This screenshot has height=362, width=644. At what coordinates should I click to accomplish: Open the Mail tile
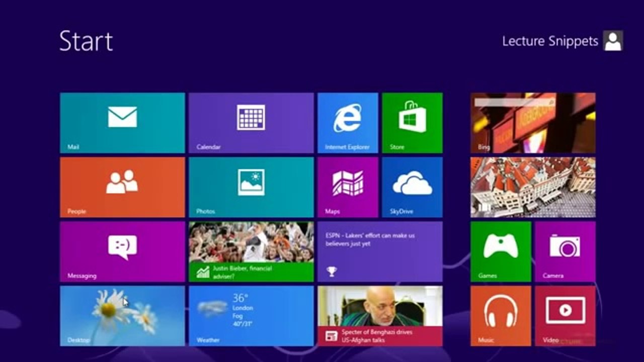click(x=122, y=123)
